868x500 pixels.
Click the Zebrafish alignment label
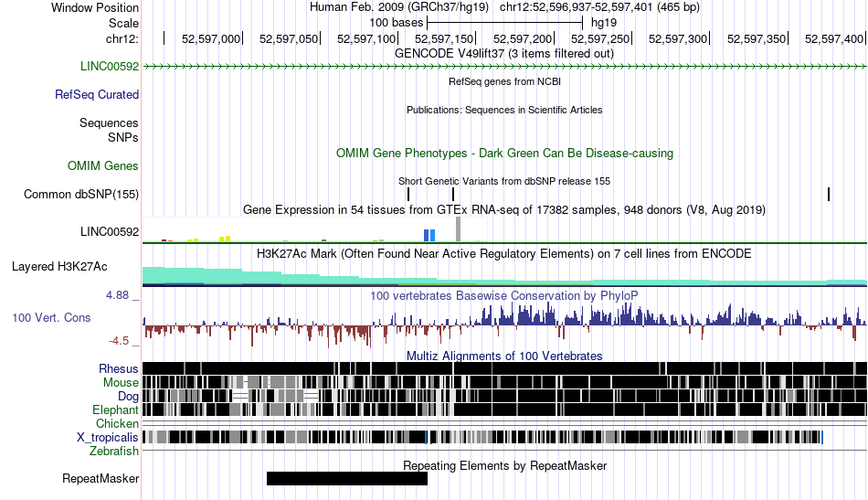(x=114, y=452)
